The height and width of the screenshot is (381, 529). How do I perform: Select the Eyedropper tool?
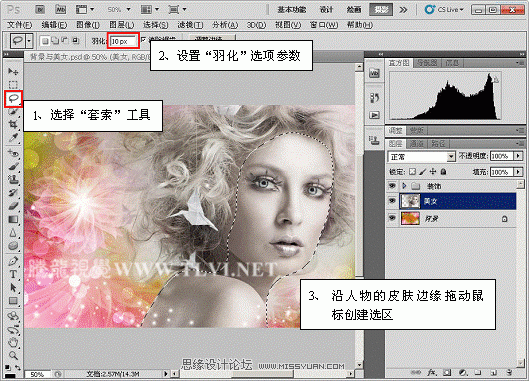(x=13, y=138)
